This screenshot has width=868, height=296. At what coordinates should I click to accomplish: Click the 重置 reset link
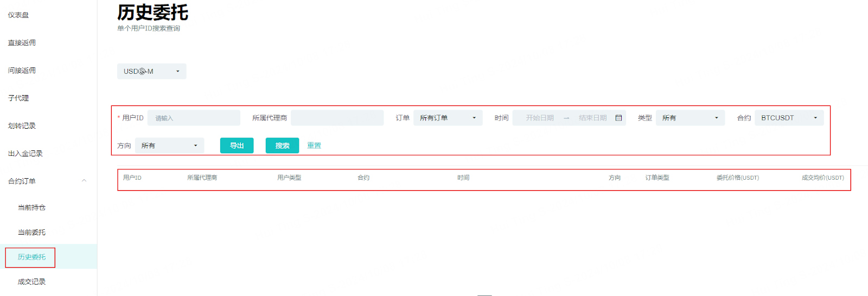point(314,146)
